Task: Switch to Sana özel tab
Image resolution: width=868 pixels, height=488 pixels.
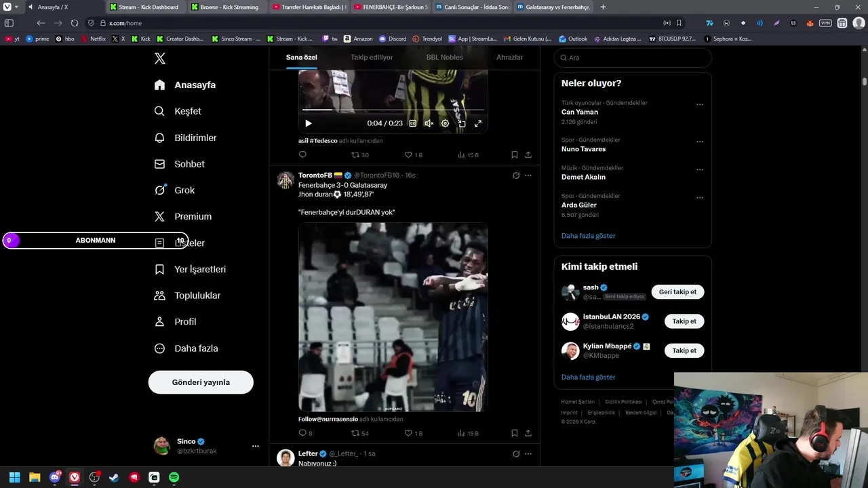Action: (301, 58)
